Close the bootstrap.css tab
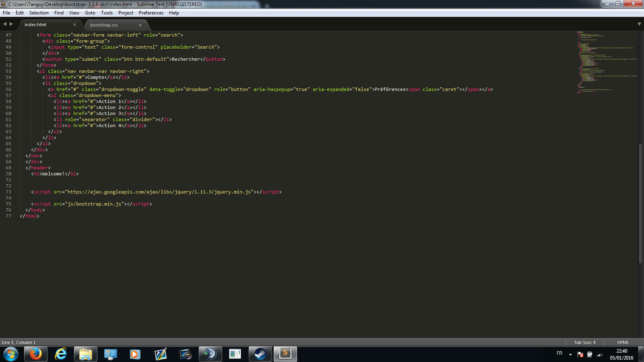The height and width of the screenshot is (362, 644). (140, 25)
